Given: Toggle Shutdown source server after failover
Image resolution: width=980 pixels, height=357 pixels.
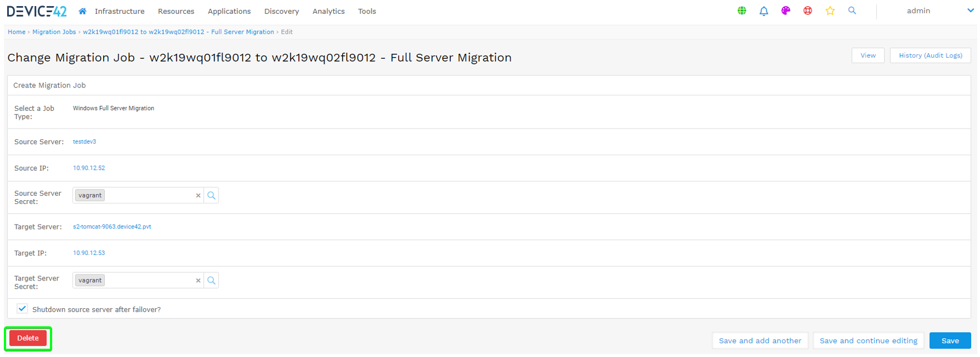Looking at the screenshot, I should pyautogui.click(x=22, y=309).
